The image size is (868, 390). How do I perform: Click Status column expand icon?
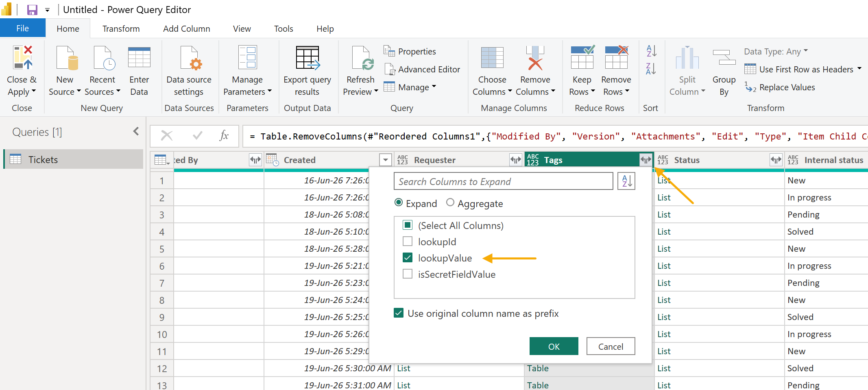pos(776,160)
